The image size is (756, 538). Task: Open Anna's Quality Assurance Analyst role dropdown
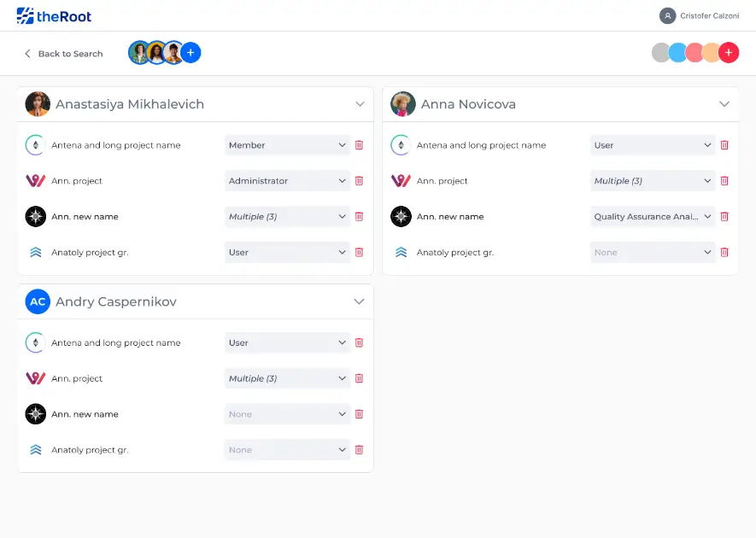653,217
